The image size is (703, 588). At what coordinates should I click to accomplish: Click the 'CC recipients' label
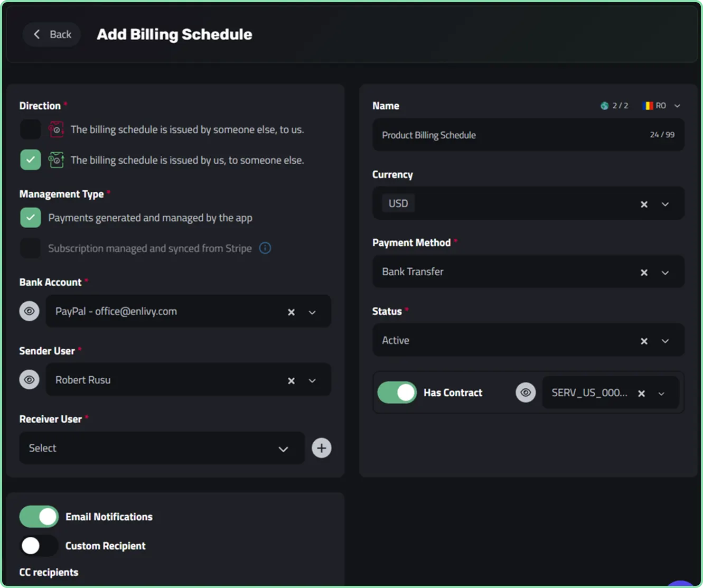click(49, 572)
